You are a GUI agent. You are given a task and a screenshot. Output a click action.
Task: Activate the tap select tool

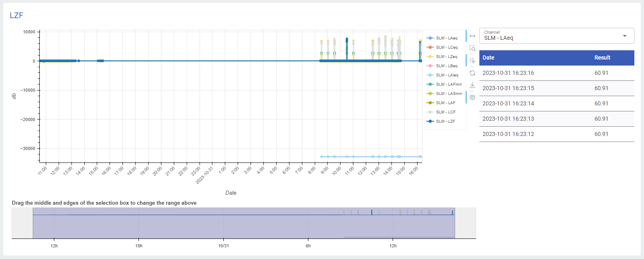coord(472,61)
